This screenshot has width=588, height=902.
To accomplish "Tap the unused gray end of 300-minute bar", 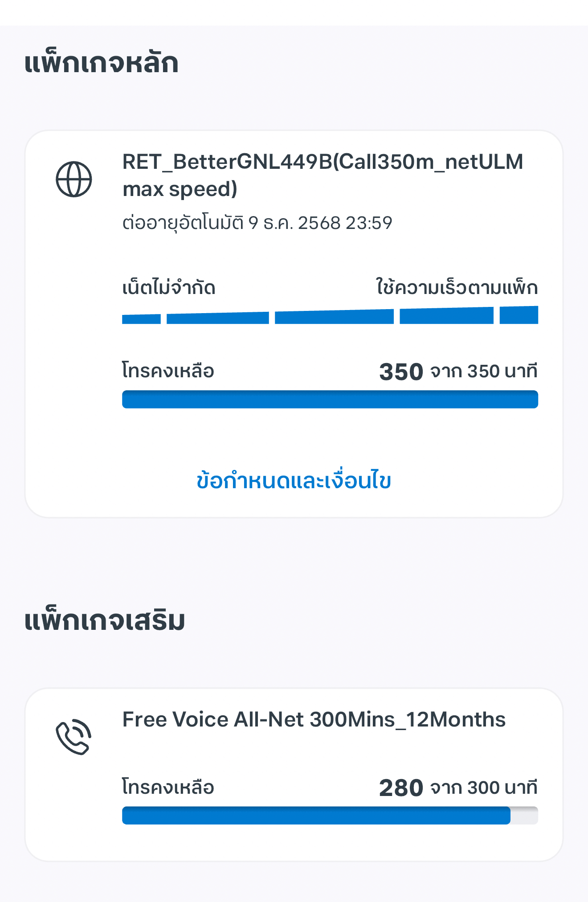I will [x=524, y=815].
